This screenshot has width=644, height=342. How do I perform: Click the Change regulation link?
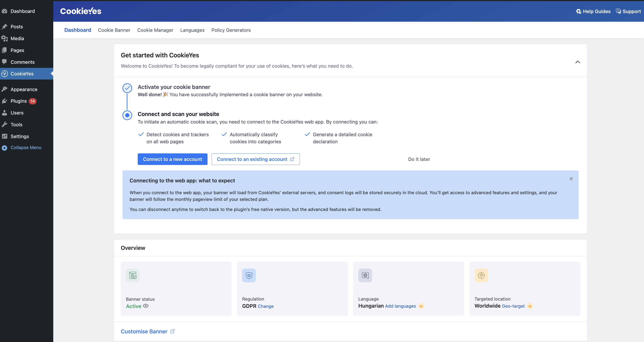coord(266,306)
